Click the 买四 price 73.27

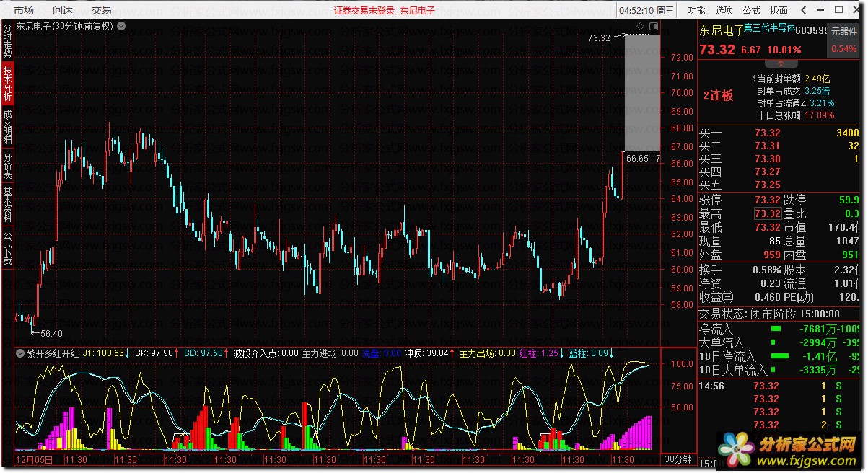point(768,172)
